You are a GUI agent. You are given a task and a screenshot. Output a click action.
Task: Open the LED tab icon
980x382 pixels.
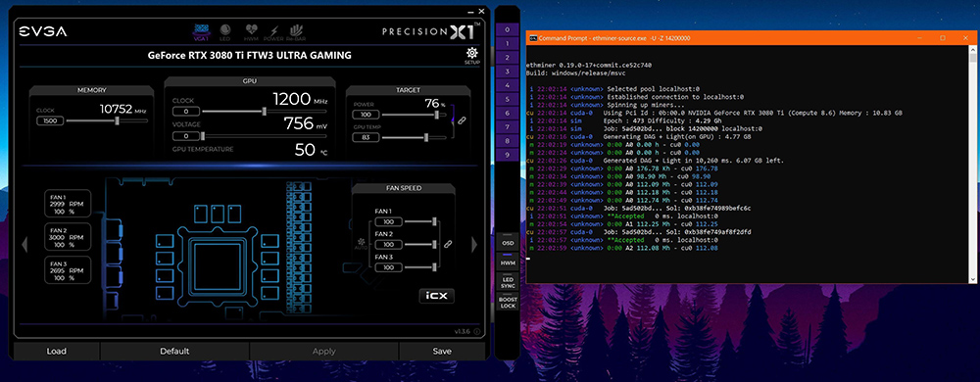(x=225, y=31)
